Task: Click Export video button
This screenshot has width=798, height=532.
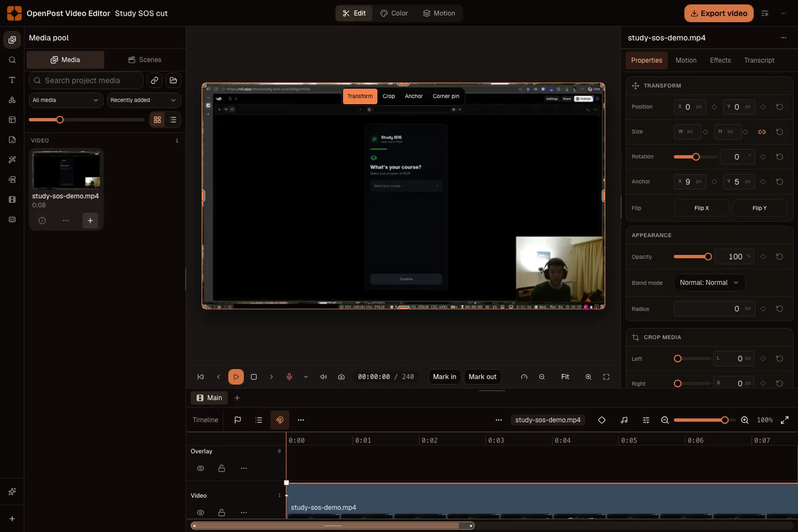Action: click(x=719, y=13)
